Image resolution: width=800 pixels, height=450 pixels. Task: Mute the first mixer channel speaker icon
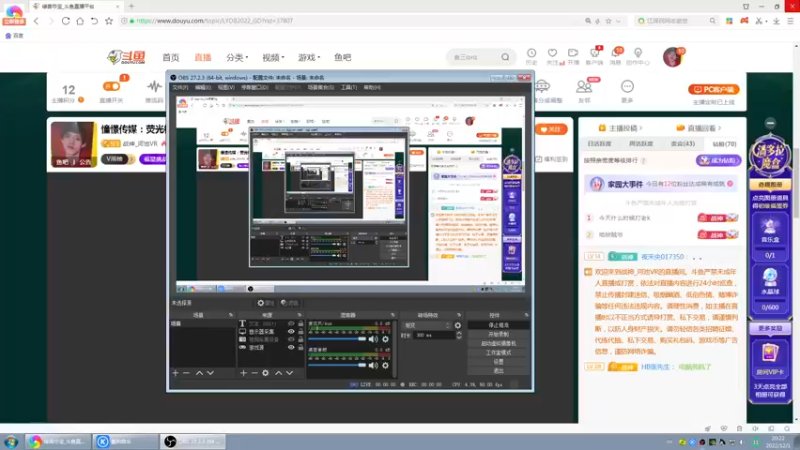tap(373, 339)
